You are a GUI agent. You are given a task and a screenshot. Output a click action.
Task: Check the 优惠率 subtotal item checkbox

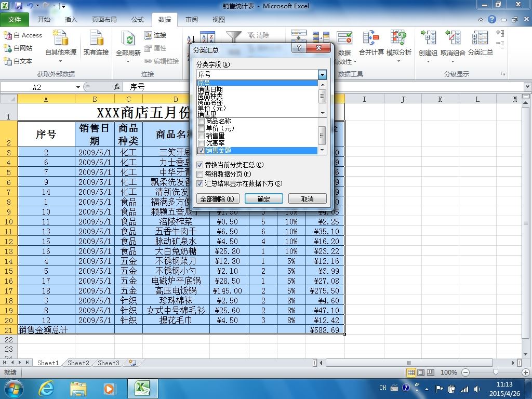click(201, 143)
